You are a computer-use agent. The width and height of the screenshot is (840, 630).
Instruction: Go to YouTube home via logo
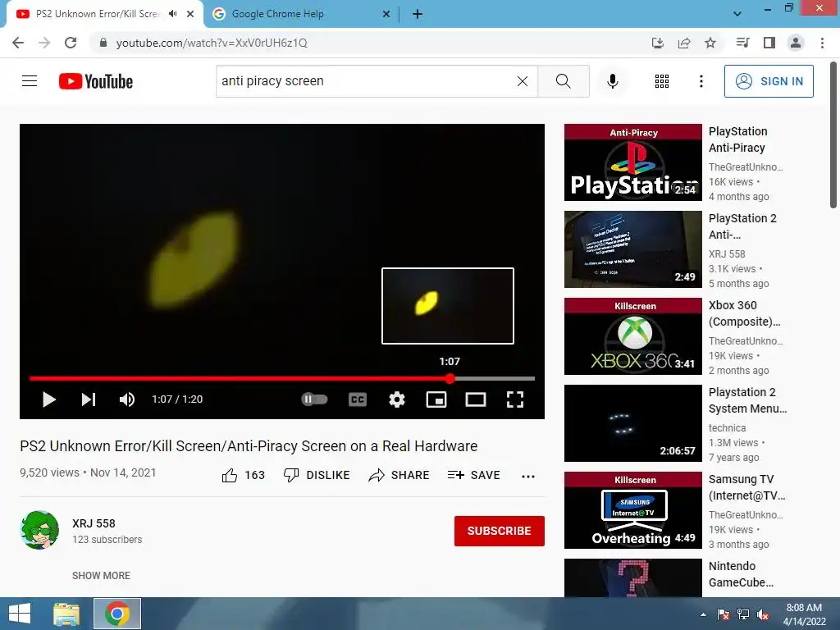96,81
